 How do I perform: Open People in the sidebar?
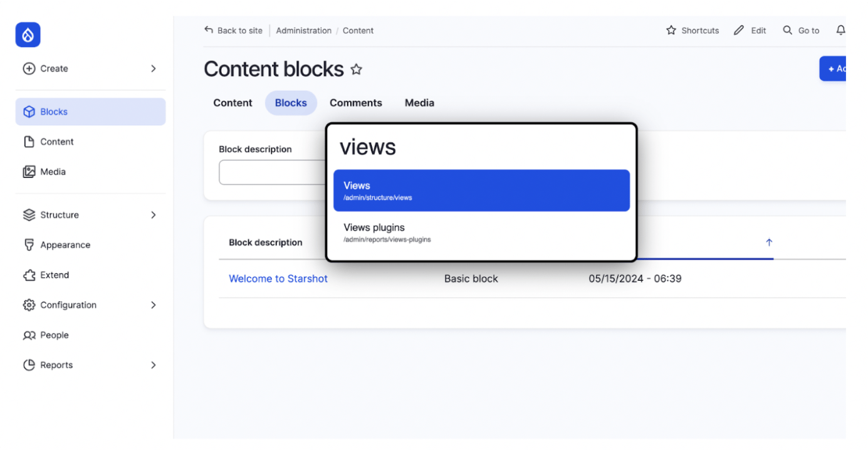[x=54, y=335]
